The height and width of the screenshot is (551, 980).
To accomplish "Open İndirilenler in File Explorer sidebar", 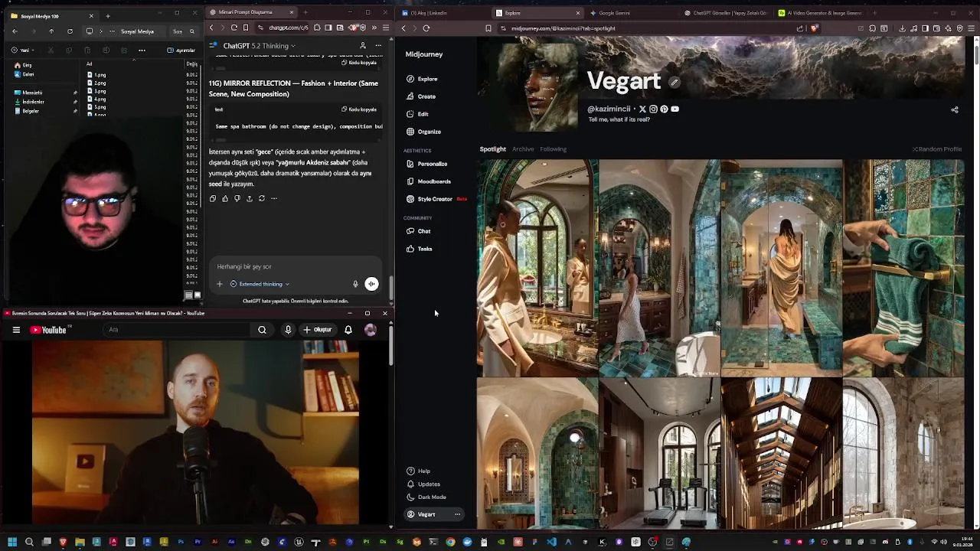I will click(x=29, y=102).
